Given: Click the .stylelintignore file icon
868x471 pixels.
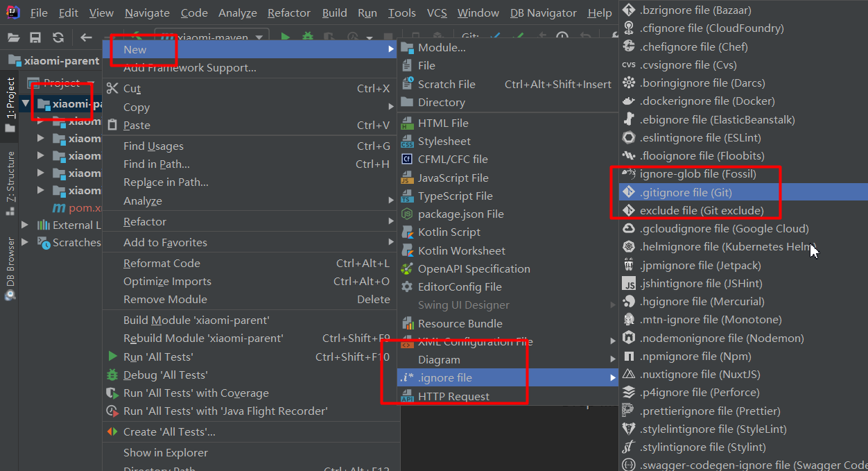Looking at the screenshot, I should (x=629, y=429).
